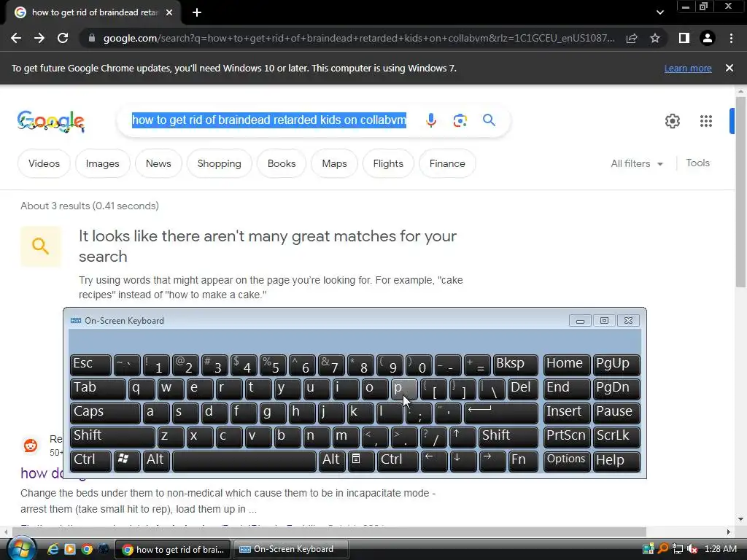The image size is (747, 560).
Task: Toggle the Fn key on On-Screen Keyboard
Action: (x=522, y=461)
